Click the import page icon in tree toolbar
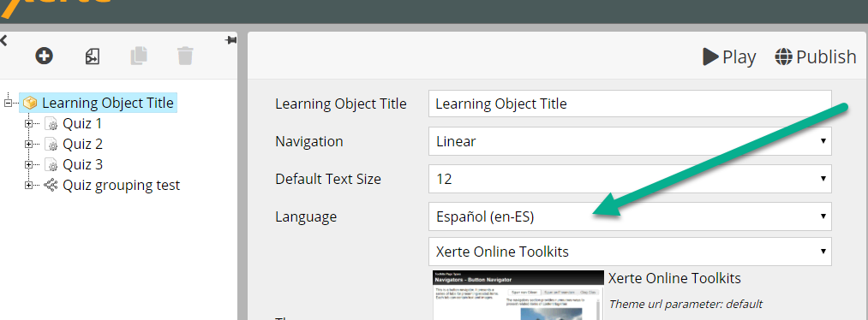Image resolution: width=868 pixels, height=320 pixels. click(92, 56)
